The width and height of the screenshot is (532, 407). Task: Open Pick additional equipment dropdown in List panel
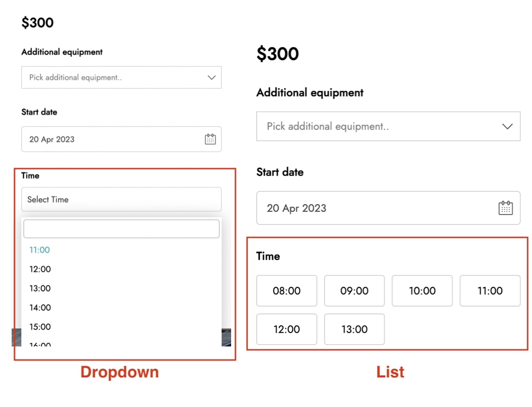click(x=388, y=126)
